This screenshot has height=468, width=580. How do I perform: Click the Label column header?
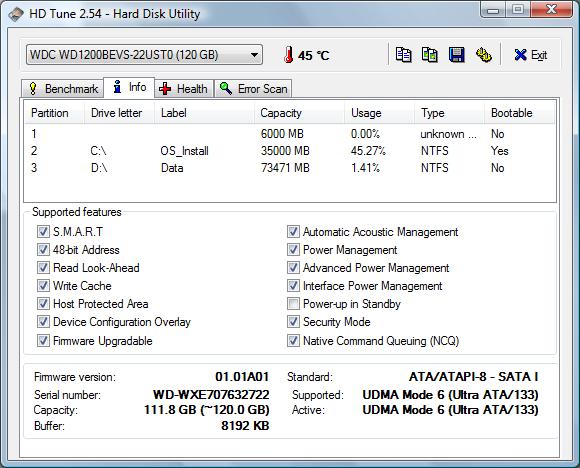205,113
